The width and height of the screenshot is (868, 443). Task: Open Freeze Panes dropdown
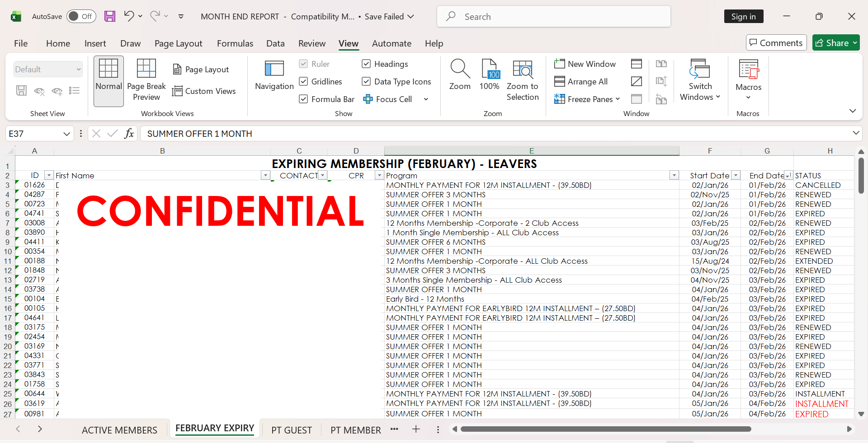587,99
